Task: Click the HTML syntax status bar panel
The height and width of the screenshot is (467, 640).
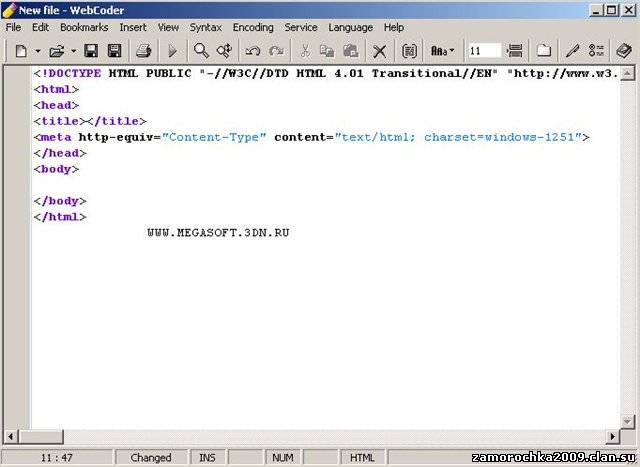Action: 361,458
